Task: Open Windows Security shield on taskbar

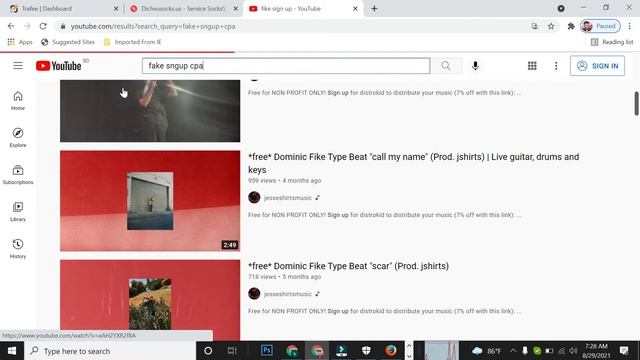Action: (x=366, y=351)
